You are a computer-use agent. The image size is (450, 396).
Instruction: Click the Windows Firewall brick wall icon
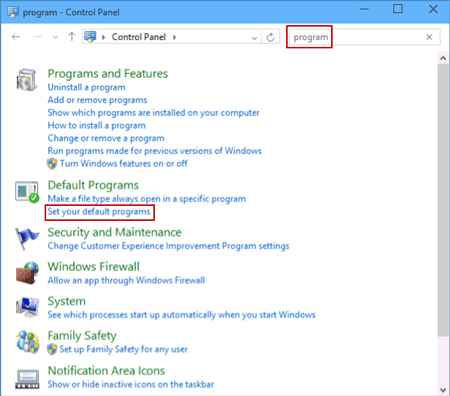[27, 273]
